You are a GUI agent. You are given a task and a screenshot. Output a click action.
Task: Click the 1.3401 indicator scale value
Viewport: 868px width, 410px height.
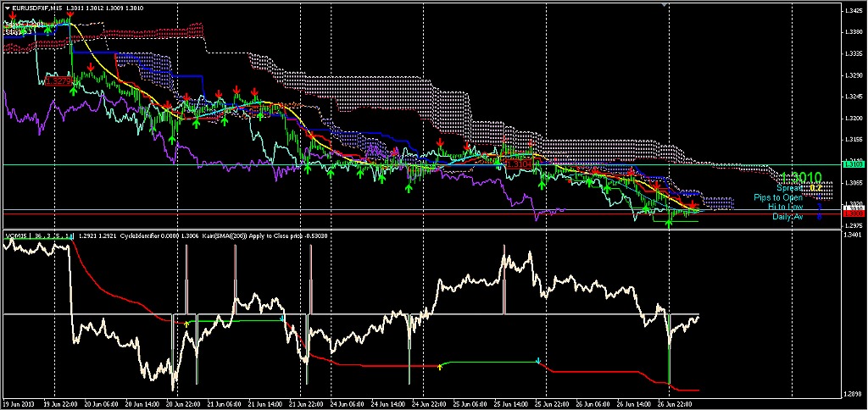tap(852, 235)
